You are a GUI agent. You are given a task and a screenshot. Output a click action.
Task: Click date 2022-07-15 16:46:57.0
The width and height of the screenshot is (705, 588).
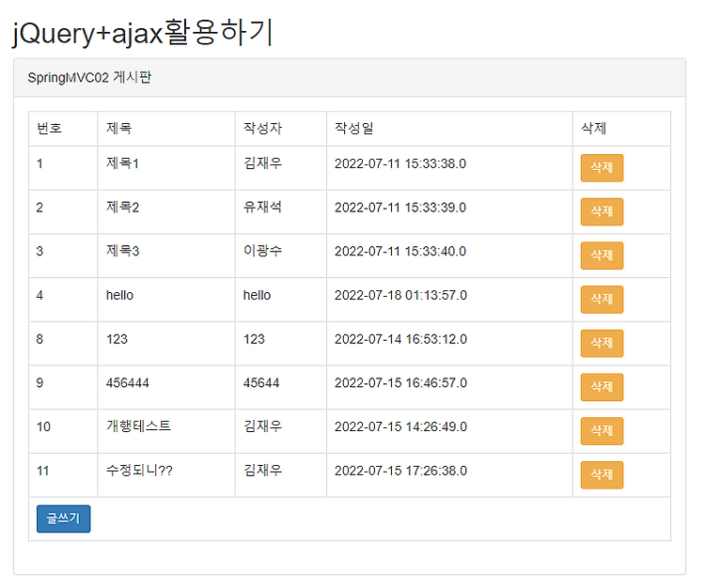(x=400, y=382)
